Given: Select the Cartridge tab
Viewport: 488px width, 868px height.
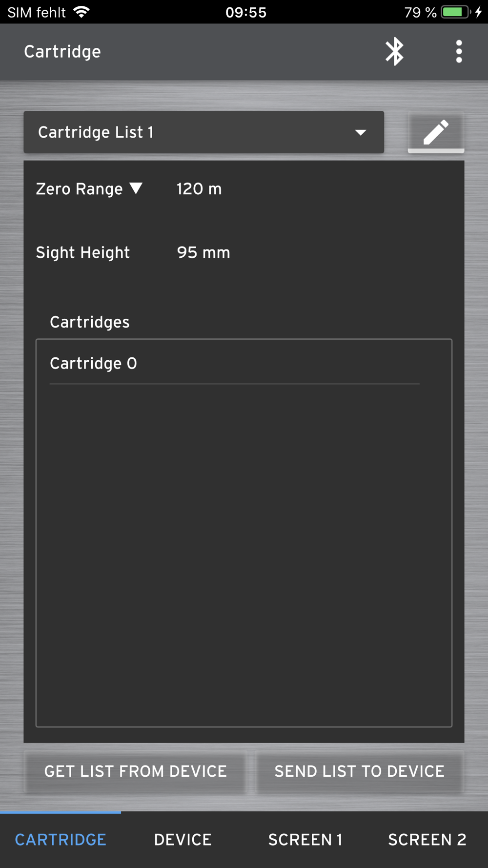Looking at the screenshot, I should 61,839.
